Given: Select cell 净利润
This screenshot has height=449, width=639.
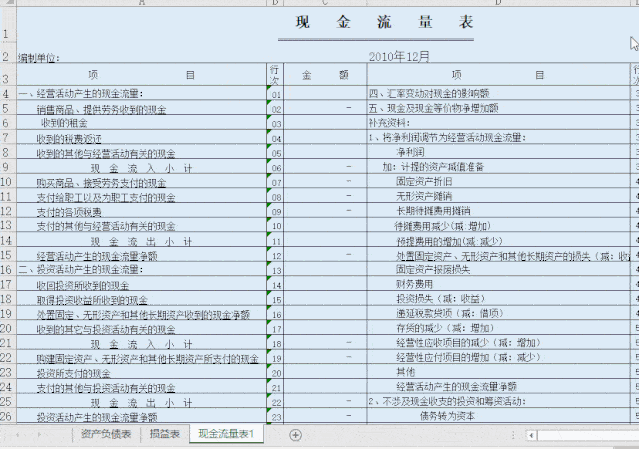Looking at the screenshot, I should pyautogui.click(x=498, y=152).
